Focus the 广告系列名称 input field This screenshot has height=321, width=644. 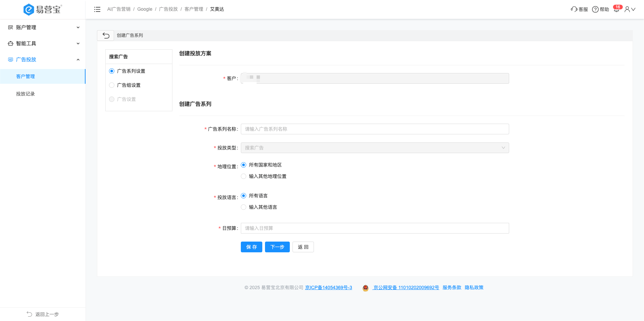tap(375, 129)
